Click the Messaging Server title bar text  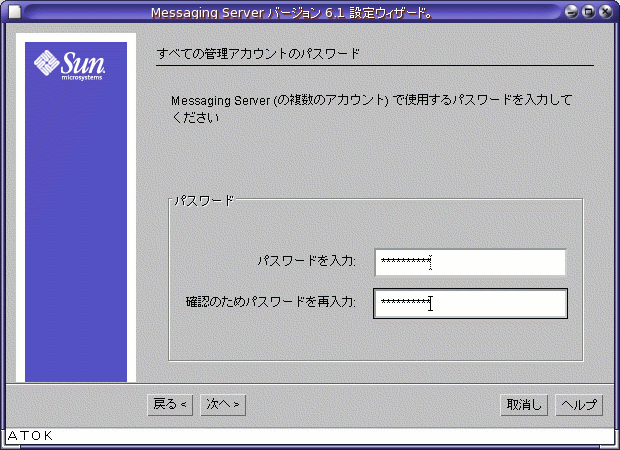292,13
